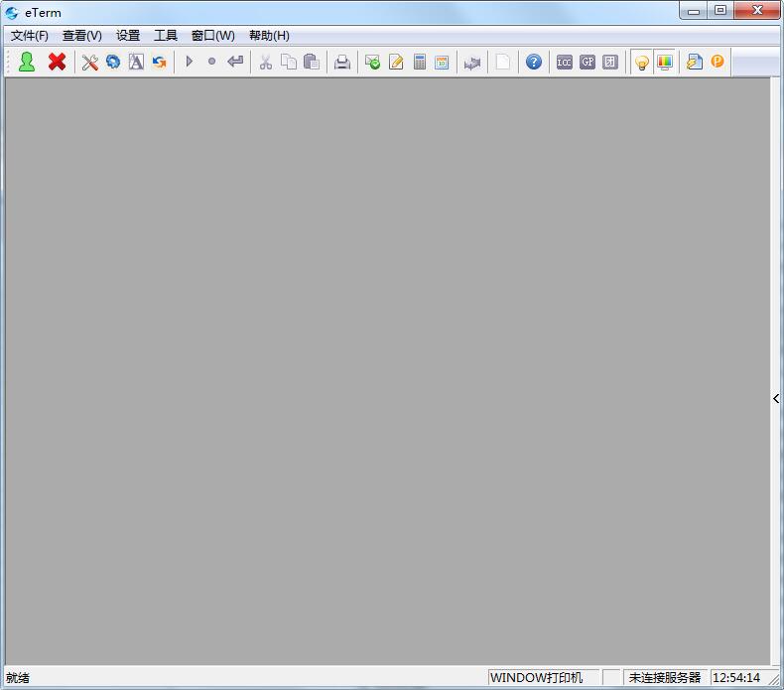Toggle the color monitor toolbar button
Viewport: 784px width, 690px height.
(x=665, y=62)
